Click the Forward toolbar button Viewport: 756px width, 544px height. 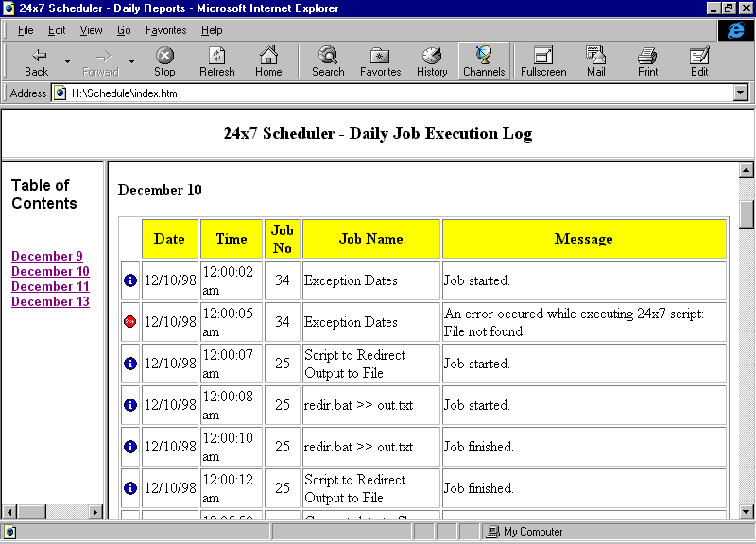[101, 61]
